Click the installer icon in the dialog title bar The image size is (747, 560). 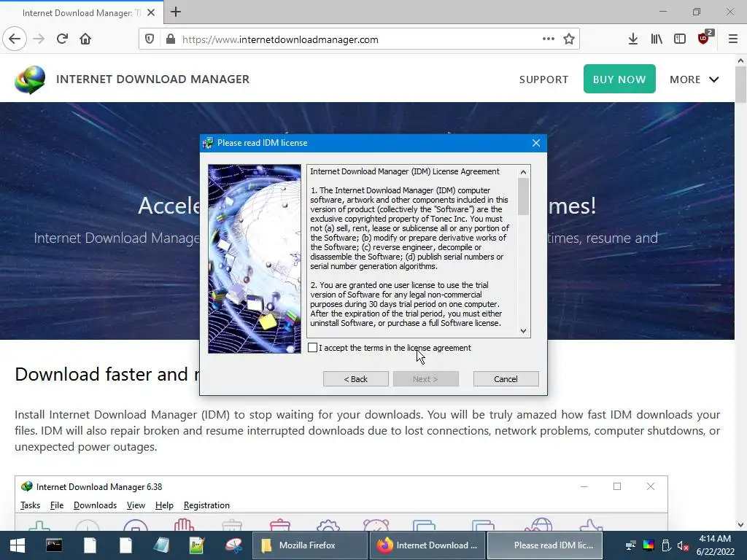click(208, 143)
